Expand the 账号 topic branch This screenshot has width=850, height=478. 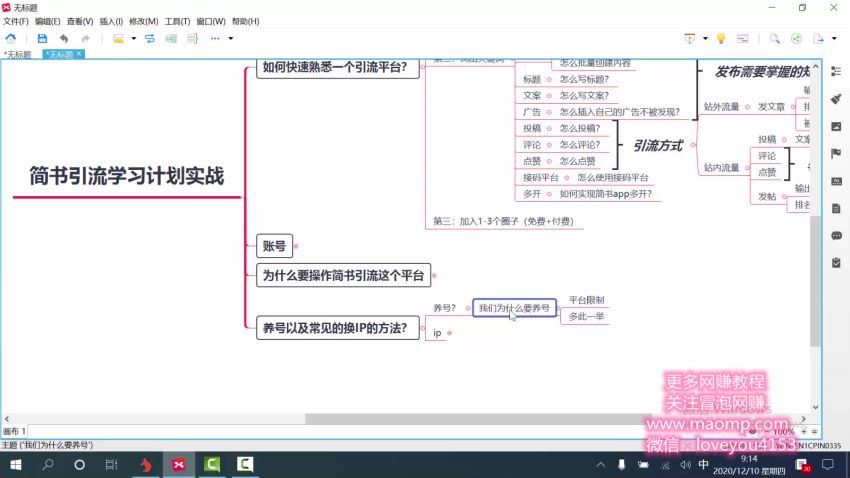[x=296, y=246]
